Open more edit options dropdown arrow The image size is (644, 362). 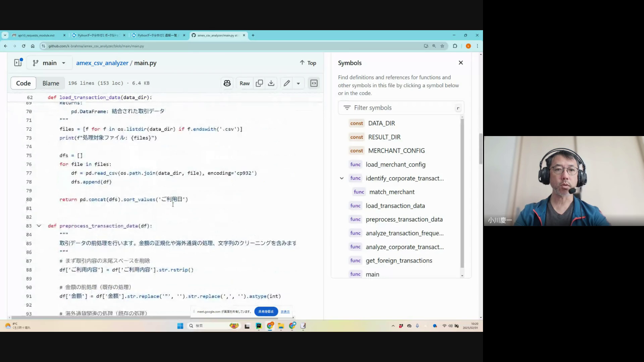[x=298, y=83]
